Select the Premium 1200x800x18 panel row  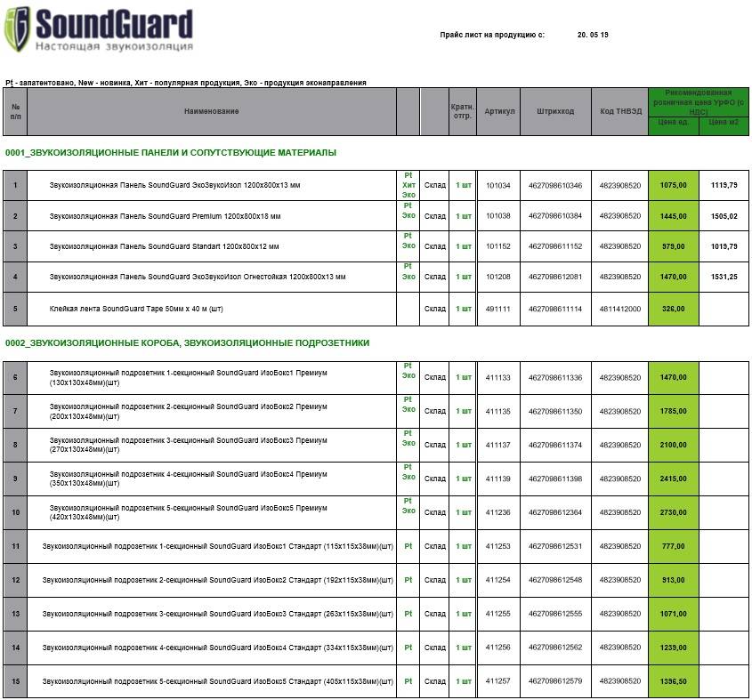376,216
